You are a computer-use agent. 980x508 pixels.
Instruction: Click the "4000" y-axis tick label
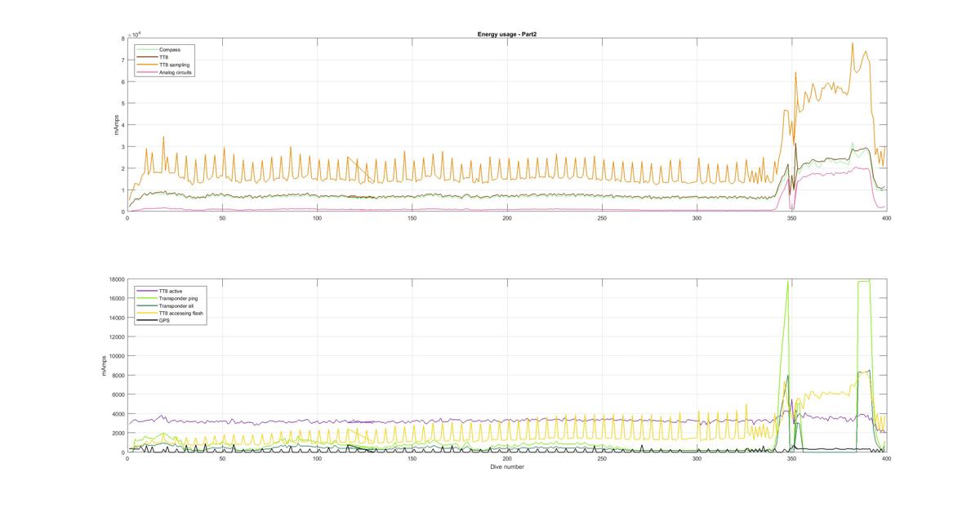pyautogui.click(x=117, y=414)
